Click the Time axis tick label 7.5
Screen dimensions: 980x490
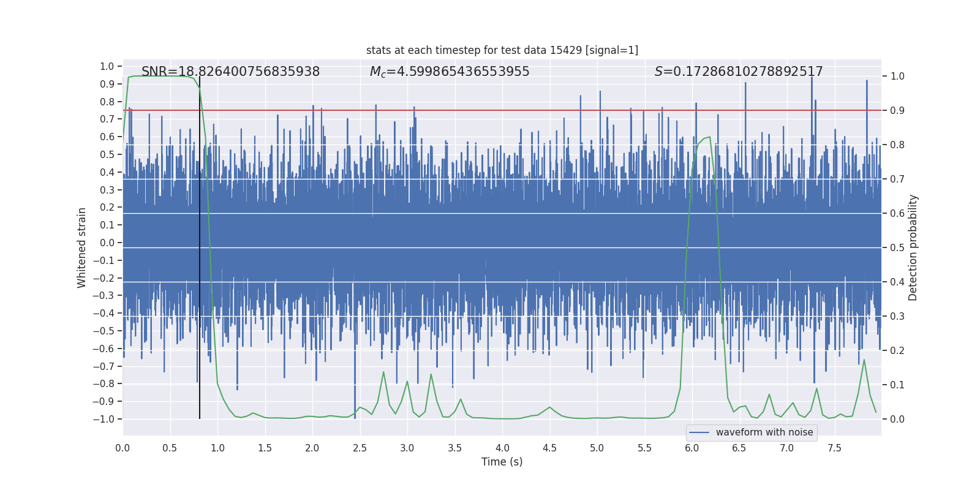[834, 448]
